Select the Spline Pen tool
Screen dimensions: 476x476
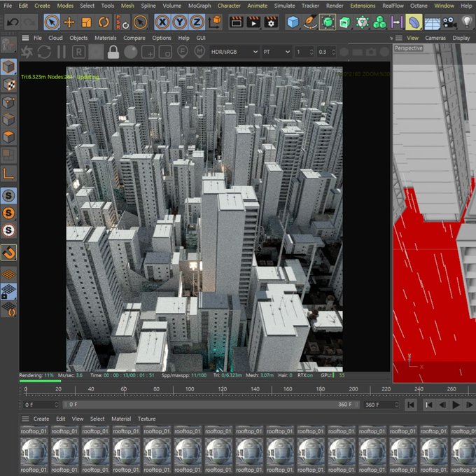(x=310, y=22)
